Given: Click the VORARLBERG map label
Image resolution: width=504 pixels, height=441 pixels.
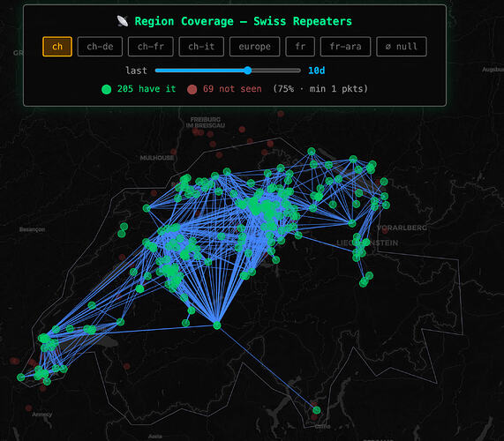Looking at the screenshot, I should [402, 228].
